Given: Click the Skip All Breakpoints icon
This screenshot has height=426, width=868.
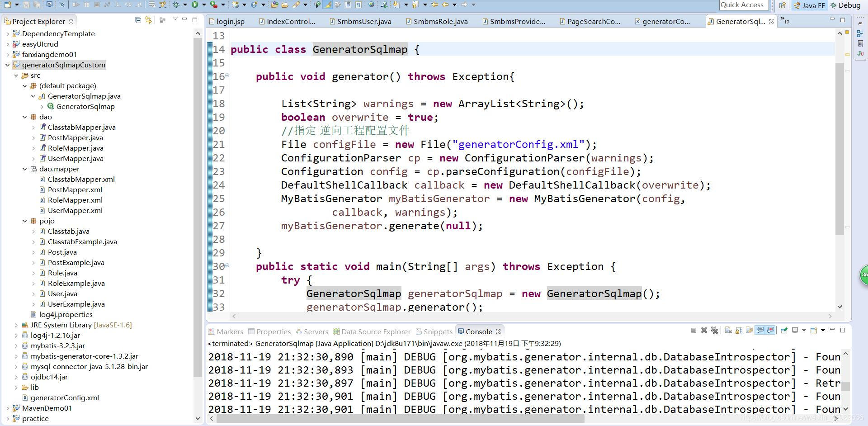Looking at the screenshot, I should (62, 5).
